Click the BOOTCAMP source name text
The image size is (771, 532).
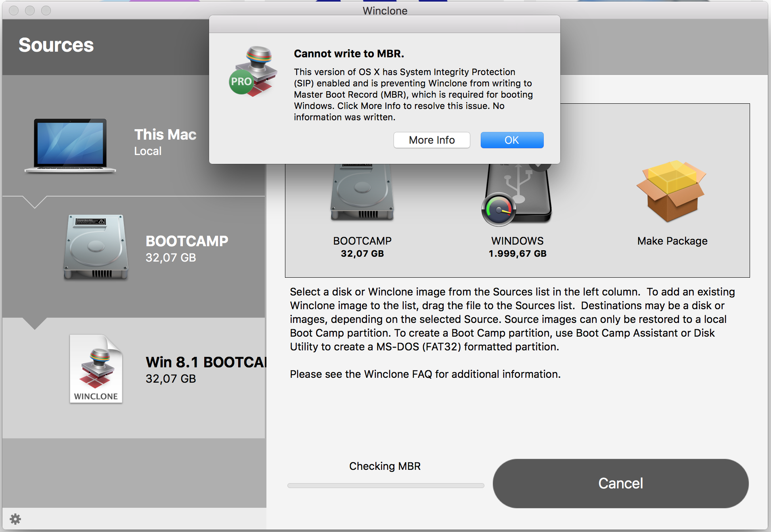187,241
